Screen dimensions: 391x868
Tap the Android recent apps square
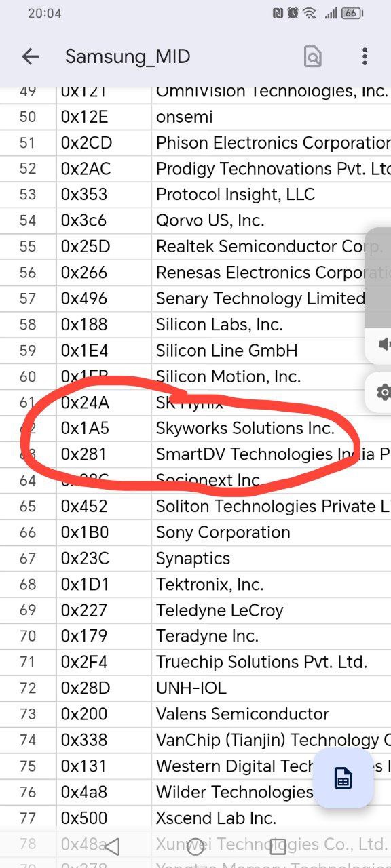(278, 846)
